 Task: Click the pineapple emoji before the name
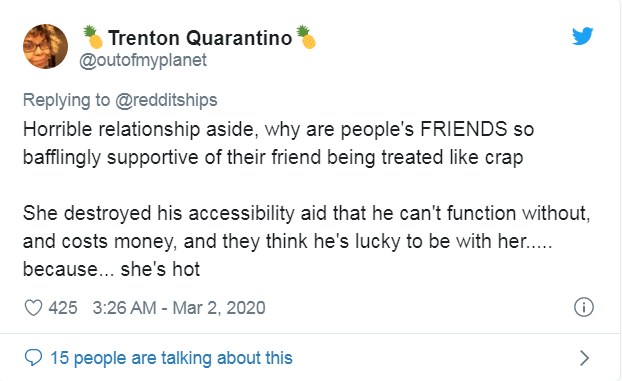pyautogui.click(x=93, y=37)
